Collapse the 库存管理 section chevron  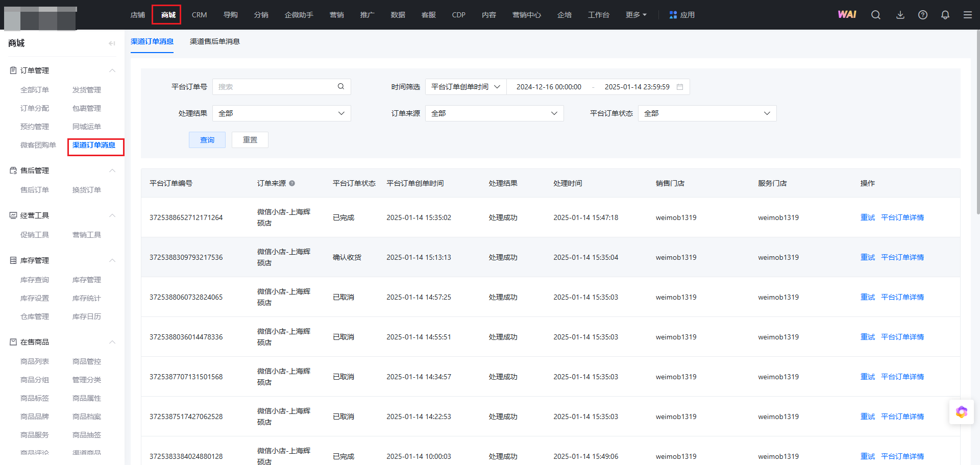pyautogui.click(x=112, y=260)
